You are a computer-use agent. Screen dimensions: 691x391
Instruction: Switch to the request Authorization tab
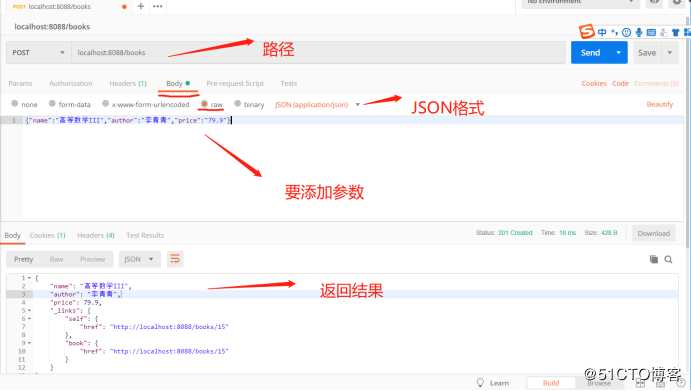point(71,83)
